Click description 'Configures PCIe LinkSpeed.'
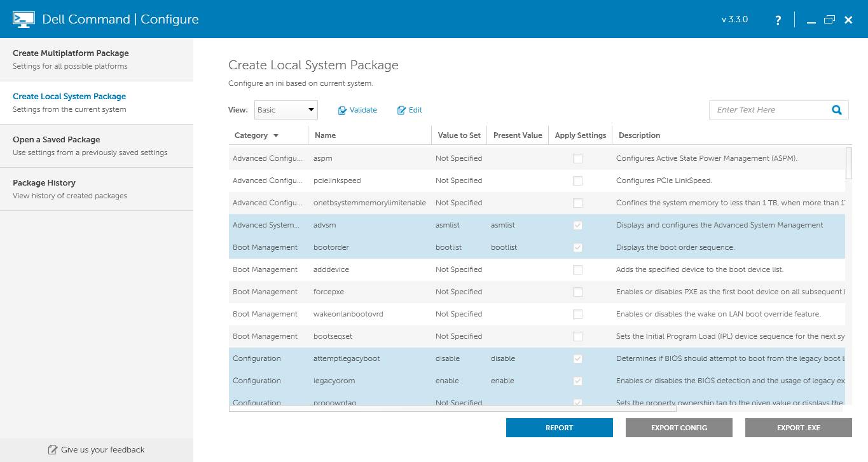 (x=664, y=180)
